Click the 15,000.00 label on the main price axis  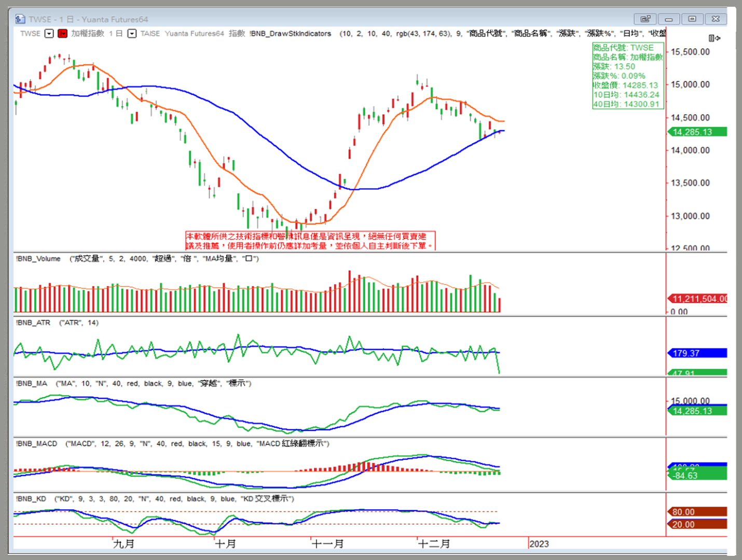coord(690,85)
